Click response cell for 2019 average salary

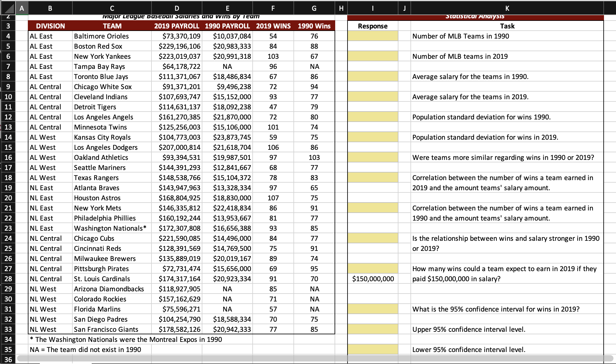(x=373, y=97)
